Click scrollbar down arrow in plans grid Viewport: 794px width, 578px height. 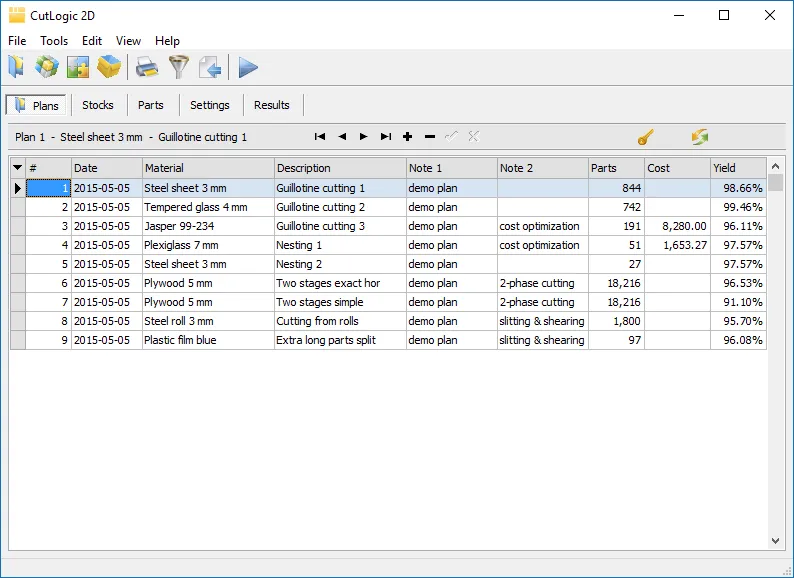pyautogui.click(x=776, y=540)
